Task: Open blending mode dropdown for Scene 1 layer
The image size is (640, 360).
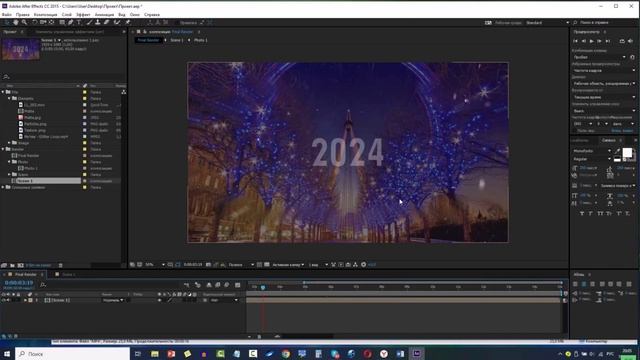Action: coord(113,300)
